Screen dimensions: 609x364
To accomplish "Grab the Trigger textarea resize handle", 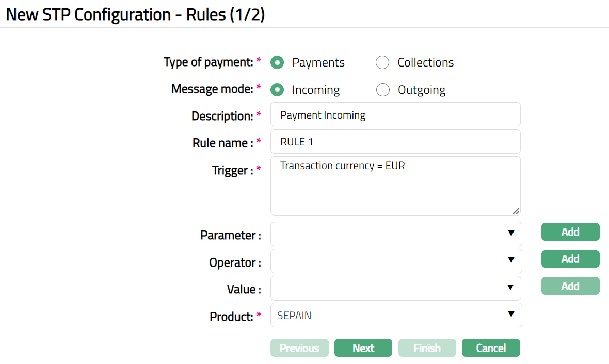I will coord(516,211).
